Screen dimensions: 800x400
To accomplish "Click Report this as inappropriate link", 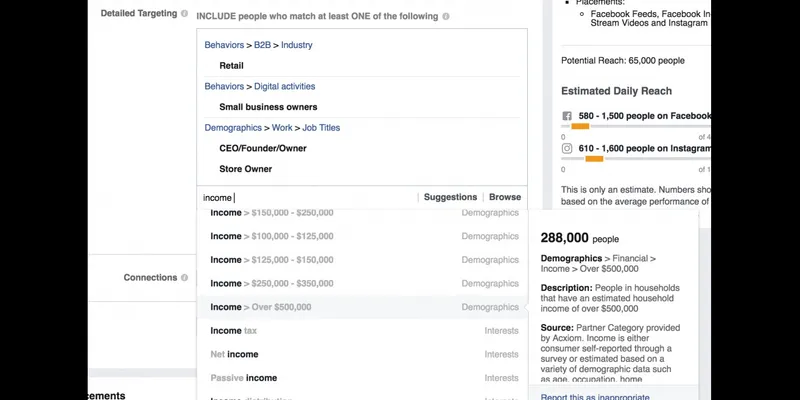I will click(595, 397).
